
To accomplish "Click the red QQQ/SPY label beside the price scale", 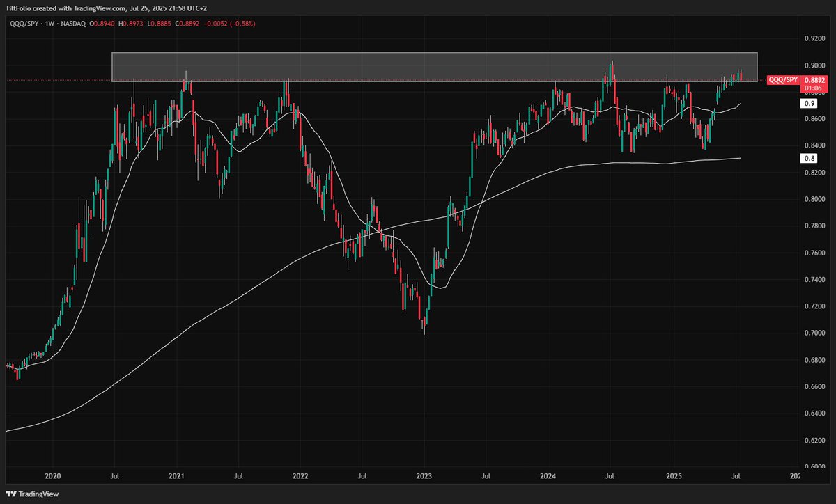I will [782, 80].
